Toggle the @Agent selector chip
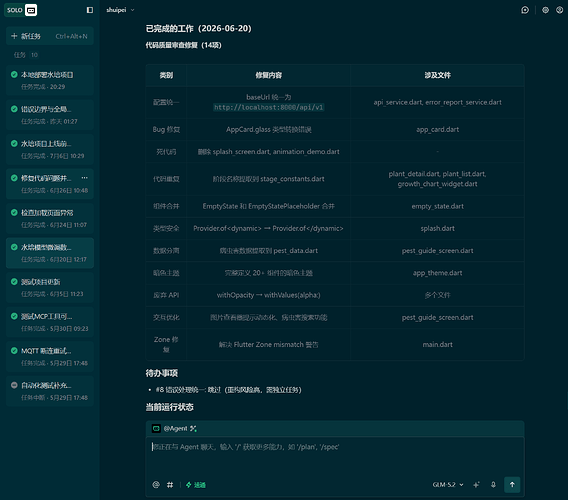The width and height of the screenshot is (568, 500). click(175, 428)
